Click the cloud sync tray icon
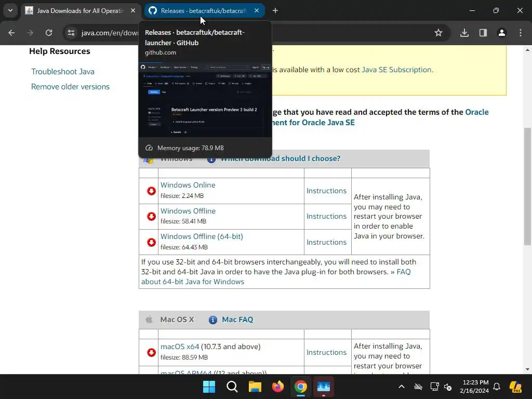Image resolution: width=532 pixels, height=399 pixels. (418, 387)
